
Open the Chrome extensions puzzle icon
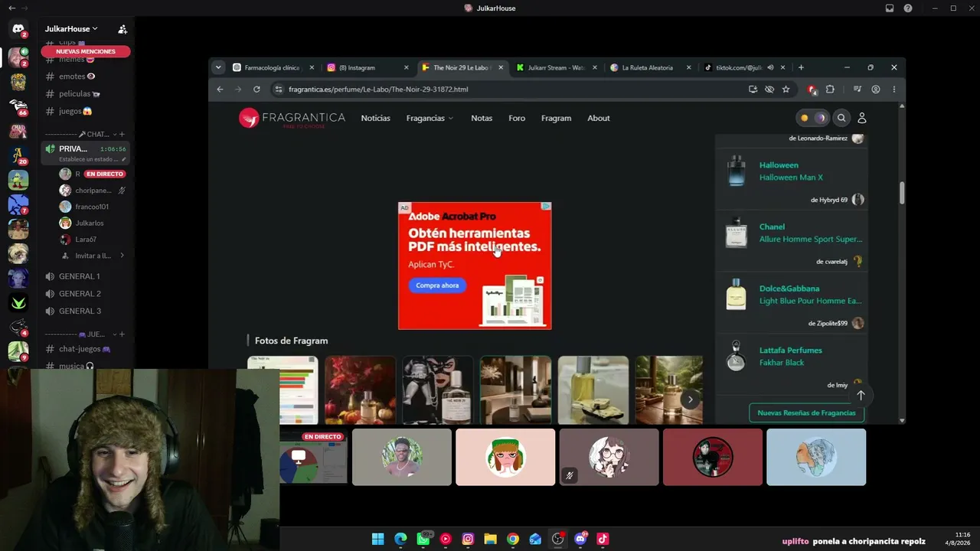830,90
